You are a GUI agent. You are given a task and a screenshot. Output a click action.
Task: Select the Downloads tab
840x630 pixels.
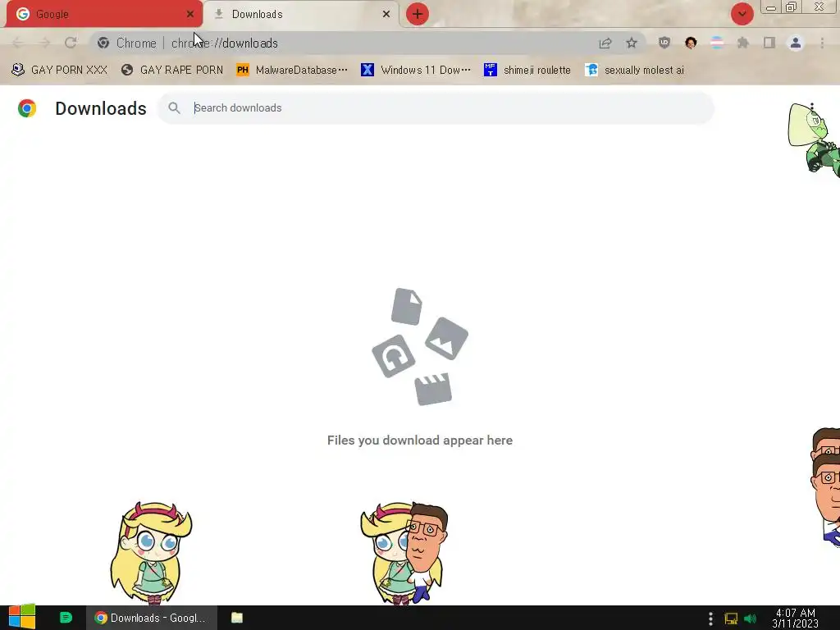(x=302, y=14)
